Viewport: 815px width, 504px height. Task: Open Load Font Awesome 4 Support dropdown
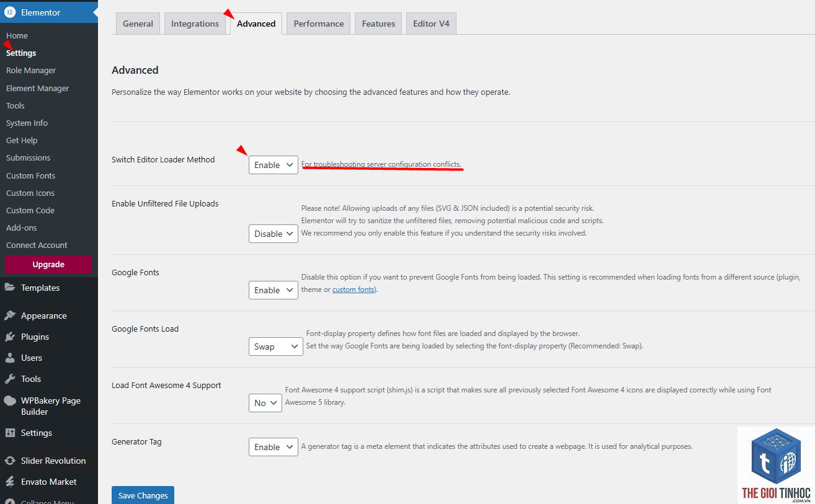(265, 403)
